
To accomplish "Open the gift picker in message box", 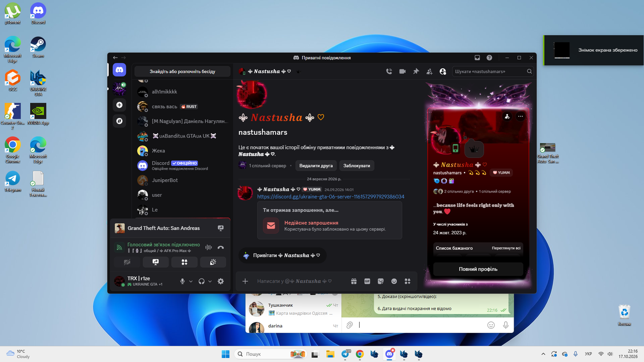I will [354, 282].
